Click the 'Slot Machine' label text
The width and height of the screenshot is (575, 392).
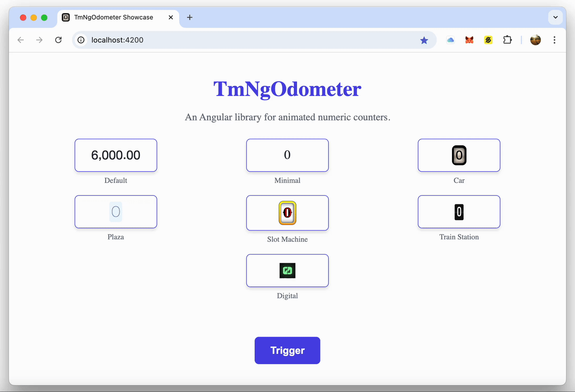(287, 239)
